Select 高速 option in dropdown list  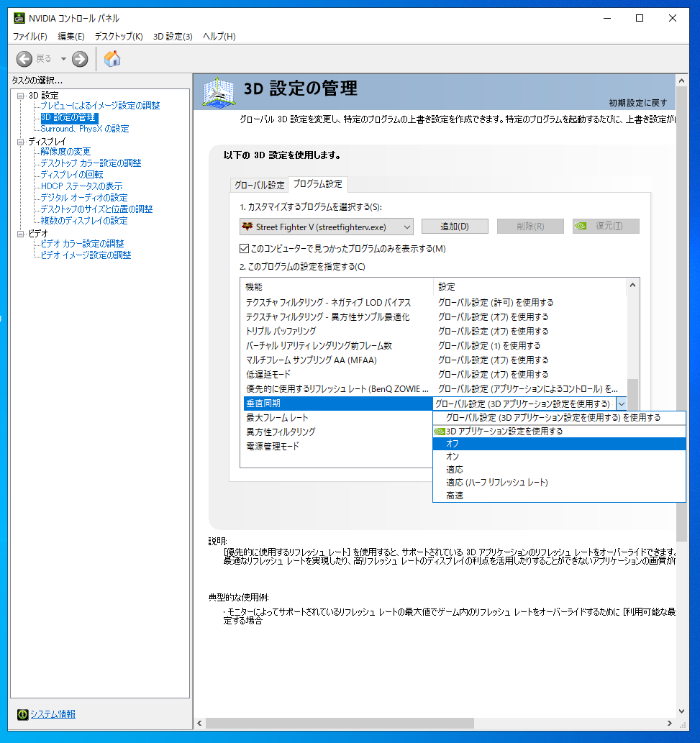(559, 495)
